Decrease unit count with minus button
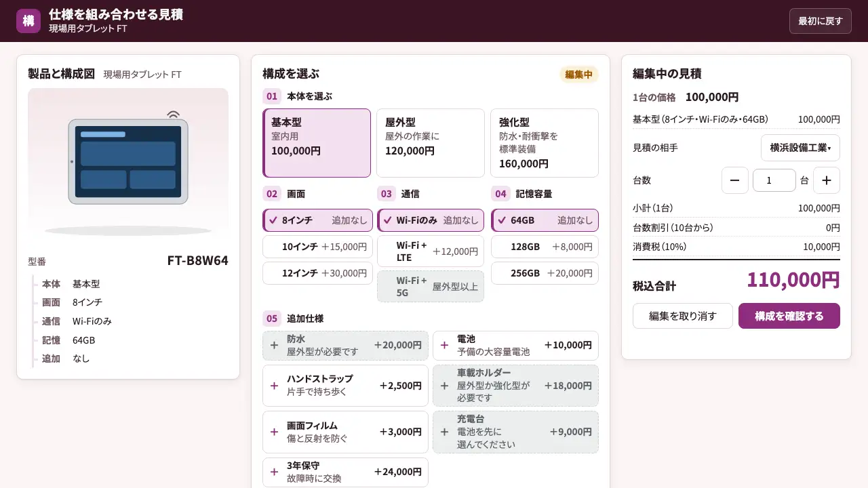The width and height of the screenshot is (868, 488). click(735, 180)
